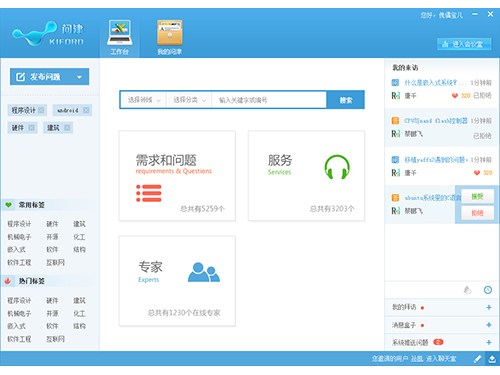Click the pencil edit icon in status bar

pyautogui.click(x=477, y=359)
